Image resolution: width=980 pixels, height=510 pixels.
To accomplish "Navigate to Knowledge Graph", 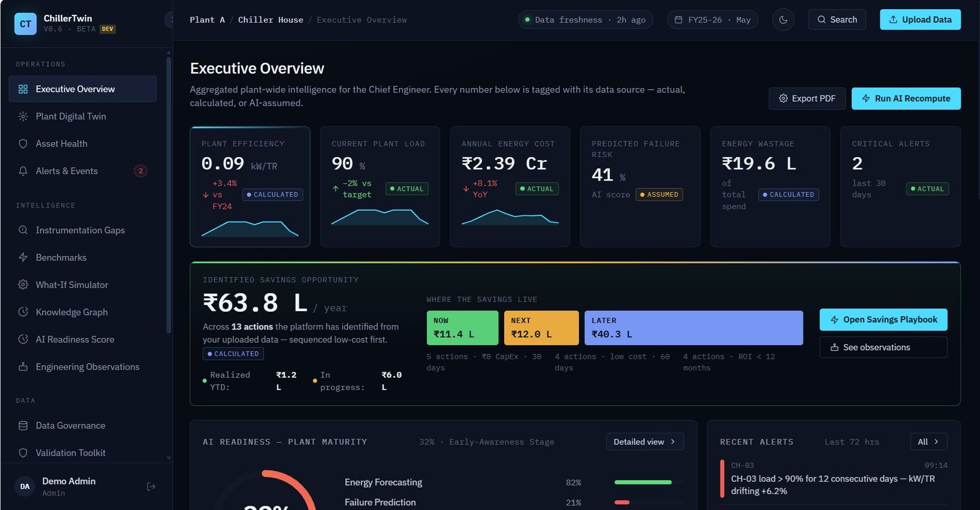I will (83, 312).
